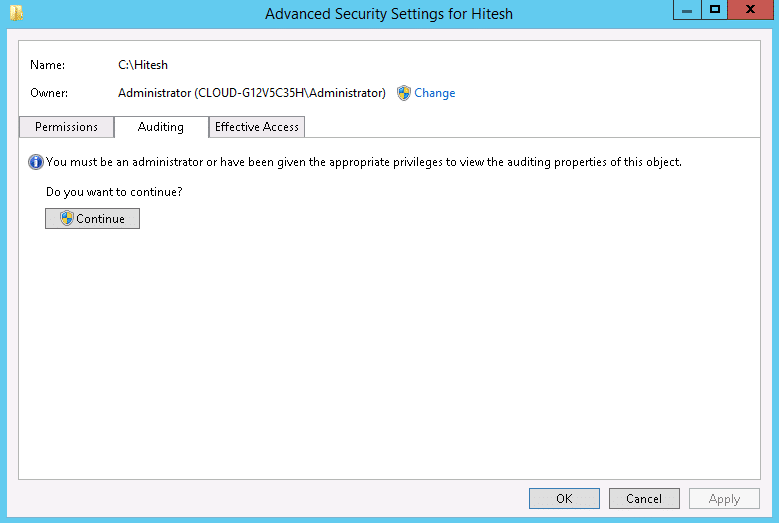Click the owner Administrator account text
779x523 pixels.
251,93
